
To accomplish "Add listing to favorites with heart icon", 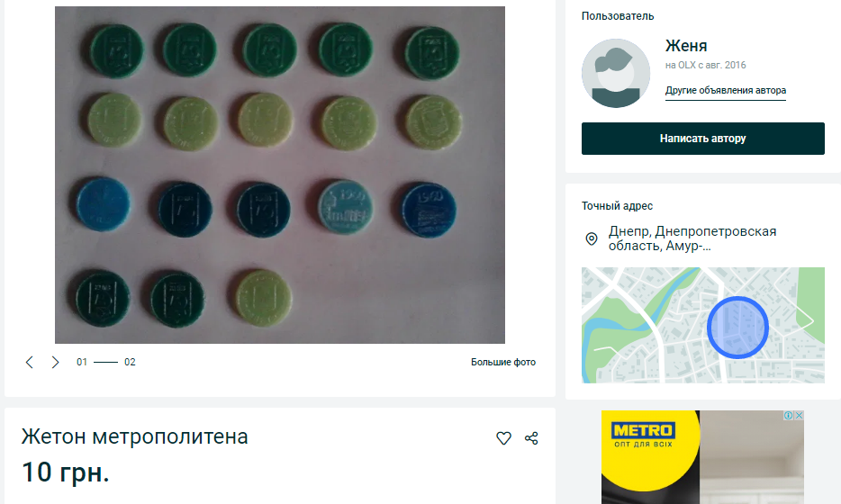I will (503, 438).
